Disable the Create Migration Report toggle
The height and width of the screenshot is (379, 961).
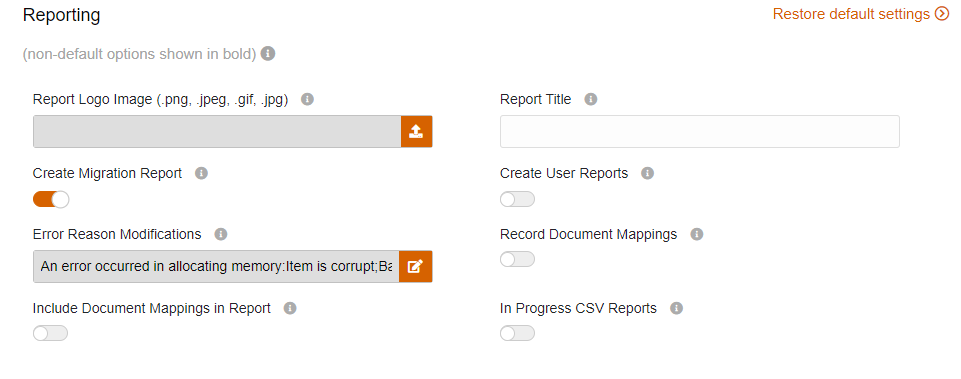point(51,199)
